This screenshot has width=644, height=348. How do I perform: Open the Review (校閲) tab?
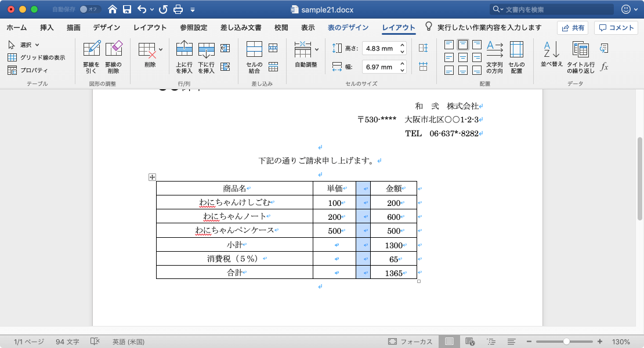coord(281,27)
